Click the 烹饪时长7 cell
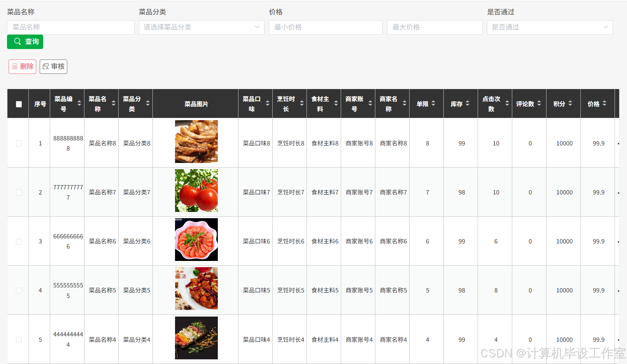Image resolution: width=627 pixels, height=364 pixels. click(x=291, y=192)
